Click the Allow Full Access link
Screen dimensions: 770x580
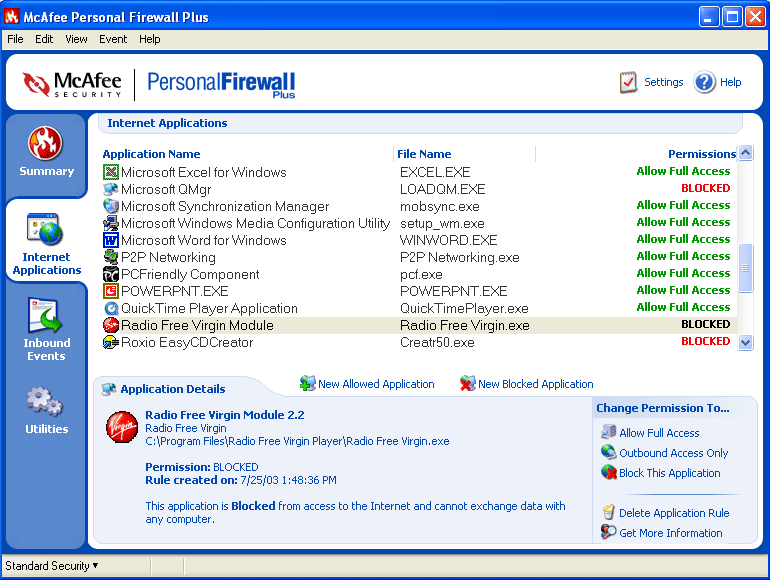pyautogui.click(x=659, y=433)
